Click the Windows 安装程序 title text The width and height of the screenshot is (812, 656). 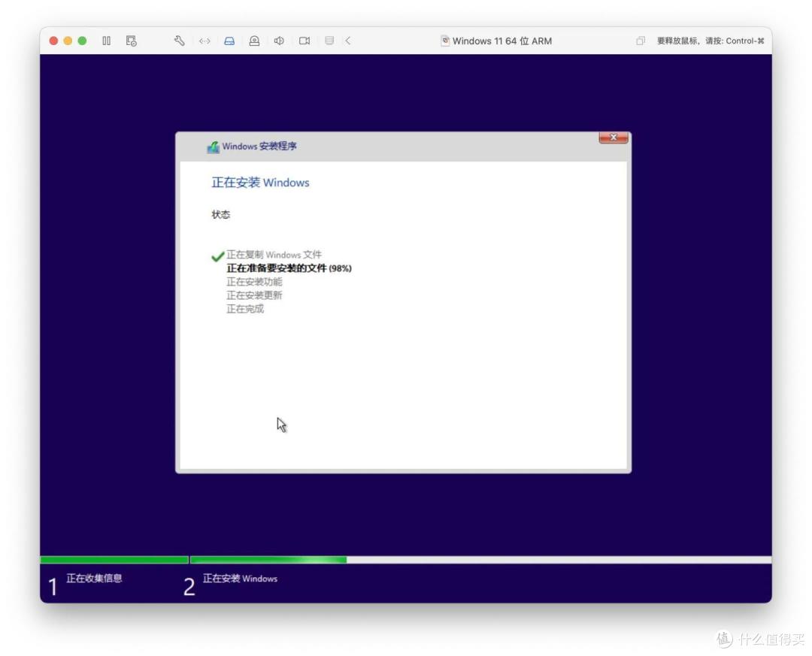pos(259,147)
